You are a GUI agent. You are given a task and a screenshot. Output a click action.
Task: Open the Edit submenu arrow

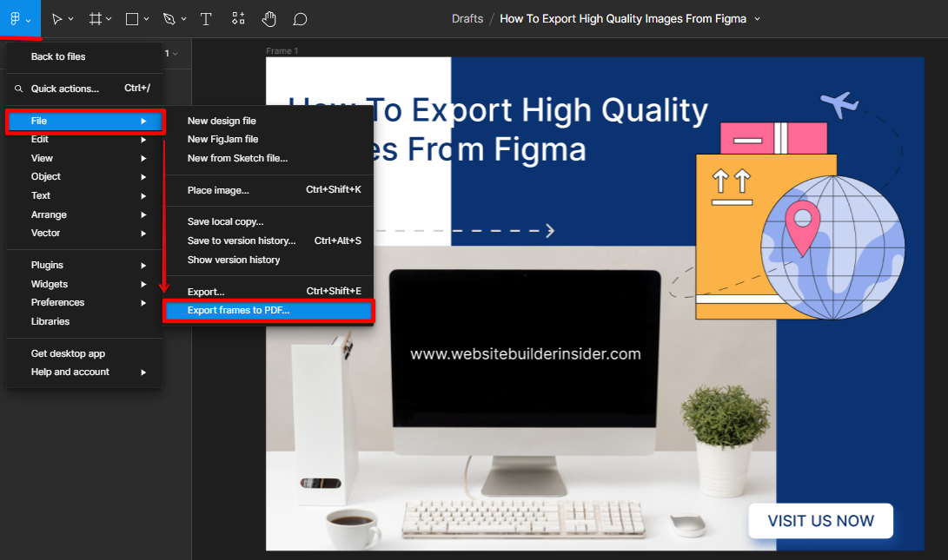pos(143,140)
